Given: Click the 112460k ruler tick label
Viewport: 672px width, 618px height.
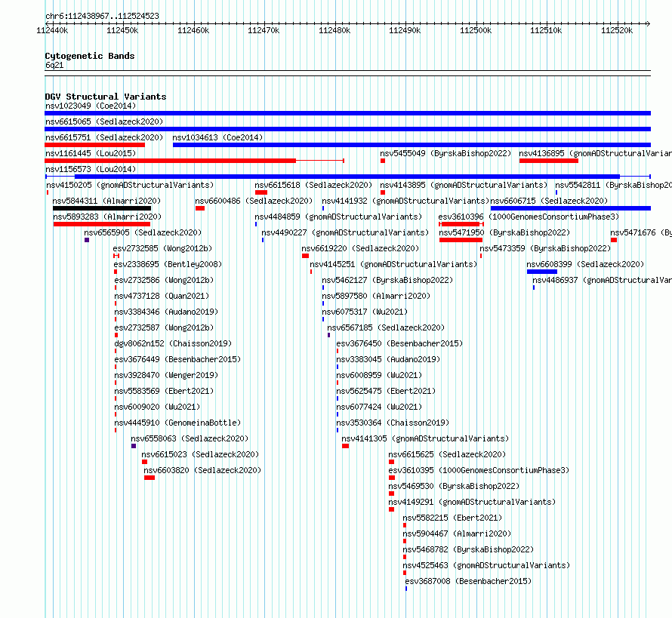Looking at the screenshot, I should click(193, 30).
